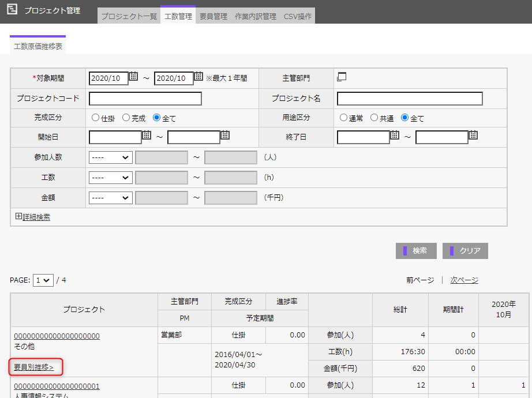Image resolution: width=532 pixels, height=398 pixels.
Task: Click the project management logo icon
Action: pyautogui.click(x=12, y=10)
